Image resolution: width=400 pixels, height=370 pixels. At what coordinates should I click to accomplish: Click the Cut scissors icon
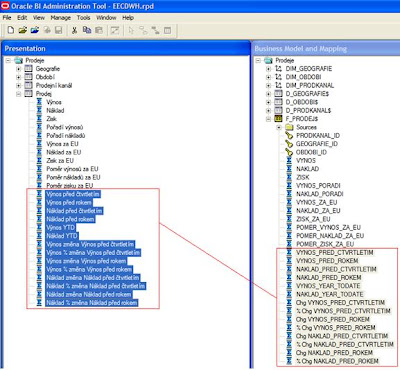[75, 30]
